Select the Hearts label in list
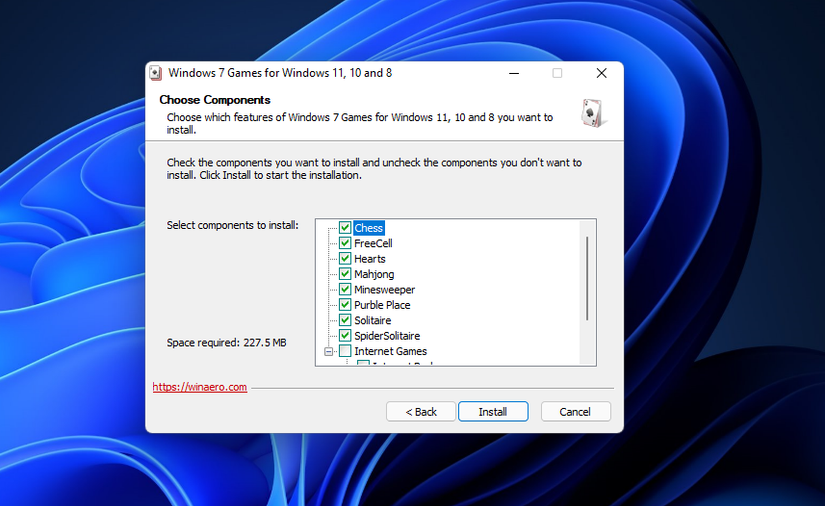Viewport: 825px width, 506px height. [x=369, y=259]
